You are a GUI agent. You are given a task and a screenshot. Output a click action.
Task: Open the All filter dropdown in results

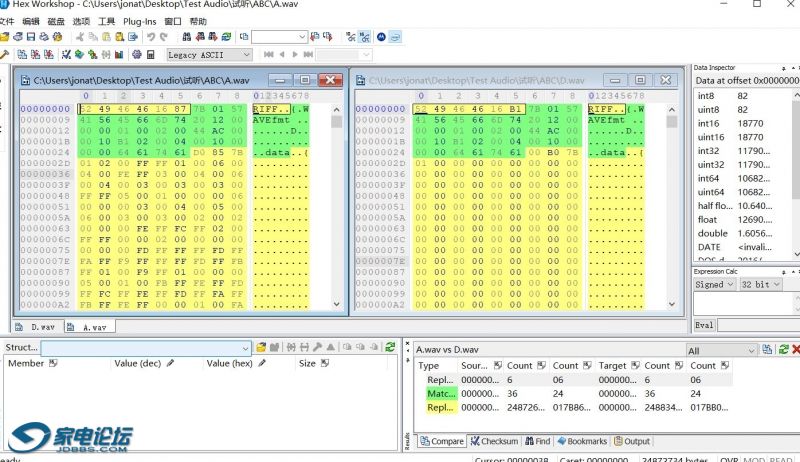pos(750,350)
